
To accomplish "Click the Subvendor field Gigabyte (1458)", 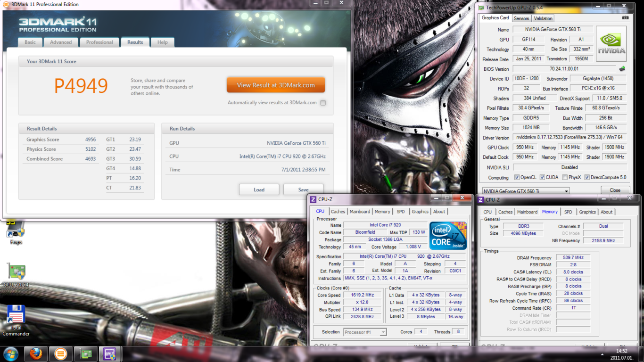I will [598, 79].
